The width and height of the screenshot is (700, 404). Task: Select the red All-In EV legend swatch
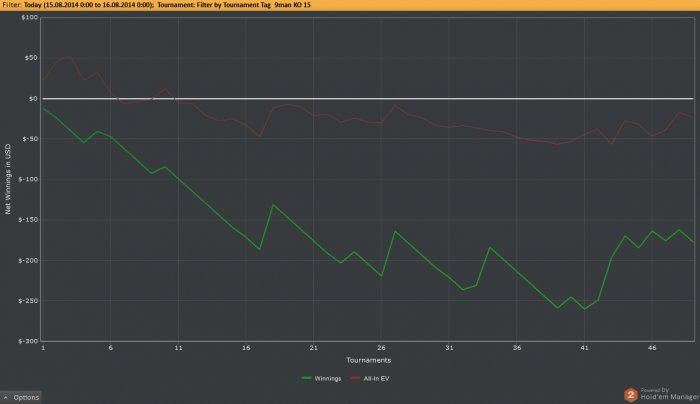(355, 378)
